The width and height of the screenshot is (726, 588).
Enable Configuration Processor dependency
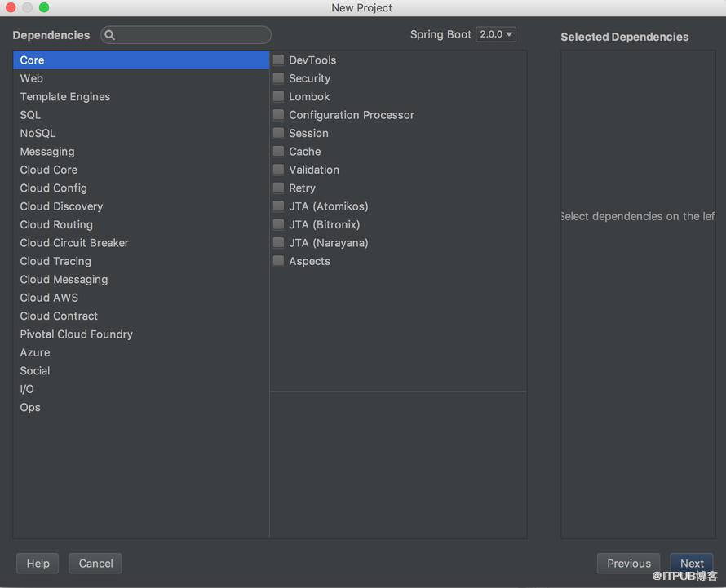click(x=278, y=115)
